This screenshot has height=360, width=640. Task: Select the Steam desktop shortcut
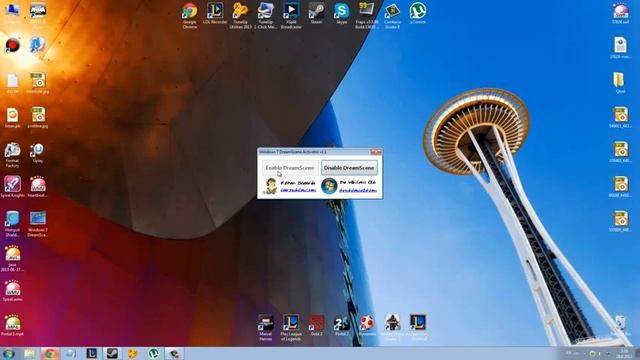pyautogui.click(x=316, y=13)
